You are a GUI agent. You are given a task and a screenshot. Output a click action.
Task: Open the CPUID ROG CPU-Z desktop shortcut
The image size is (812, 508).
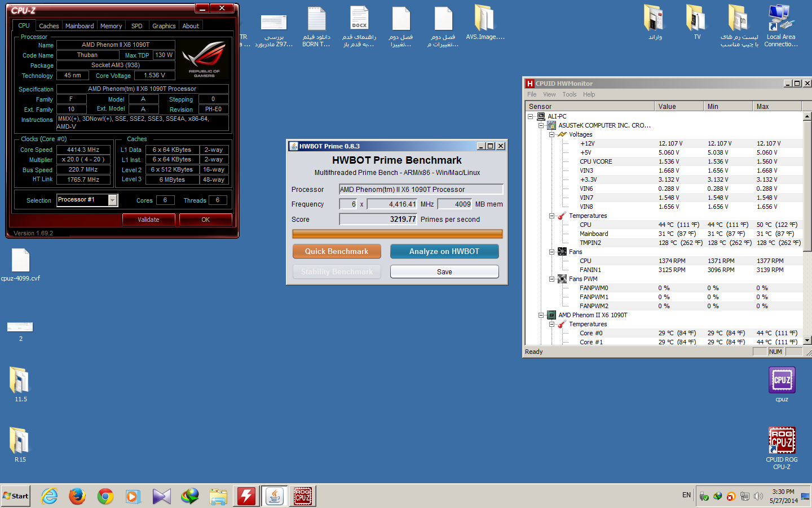tap(782, 448)
